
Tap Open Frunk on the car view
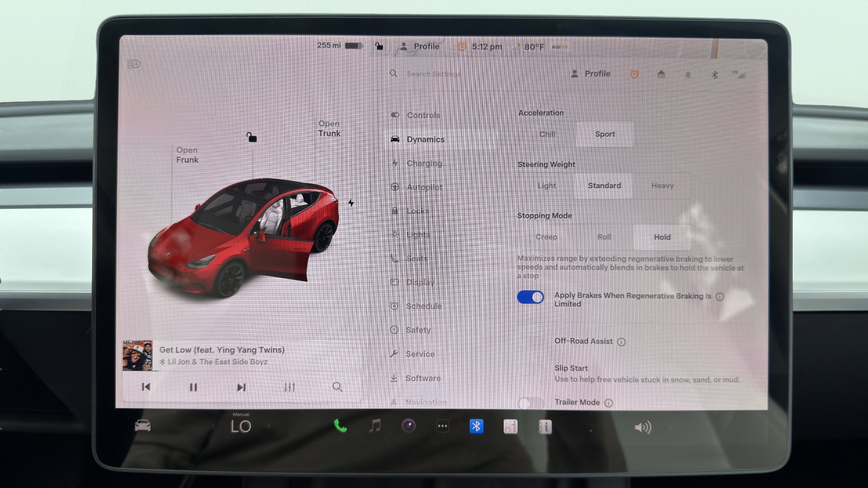tap(187, 155)
